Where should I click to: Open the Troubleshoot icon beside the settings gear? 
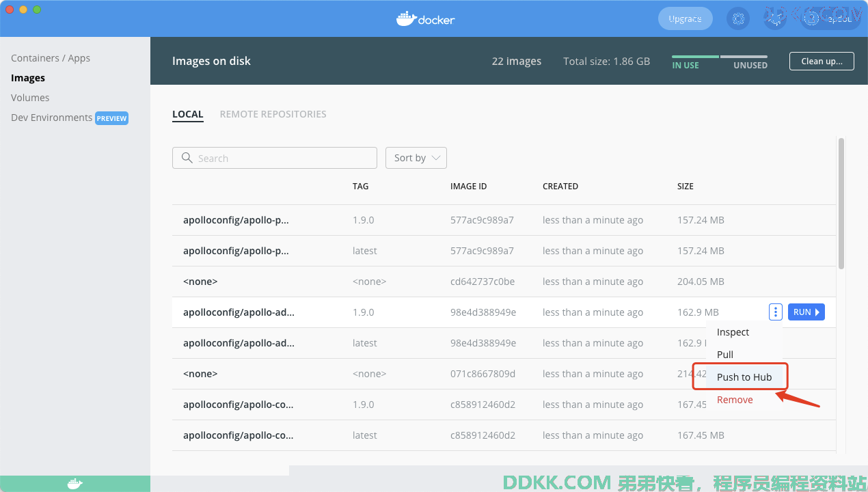(x=775, y=19)
